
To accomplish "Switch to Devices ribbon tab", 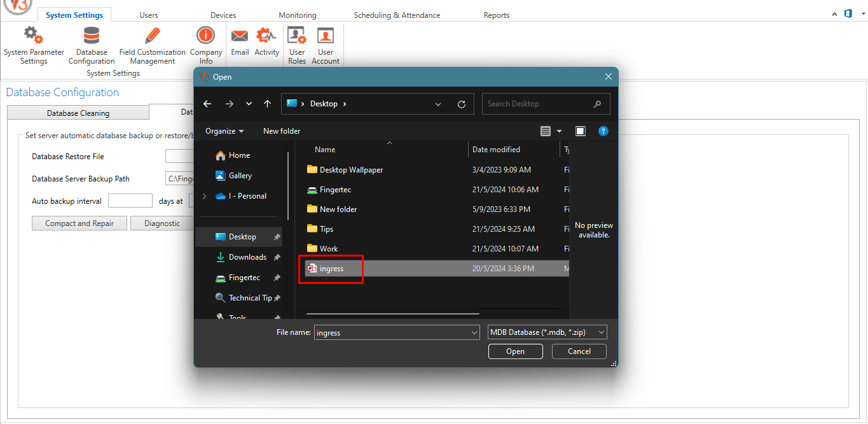I will (x=223, y=15).
